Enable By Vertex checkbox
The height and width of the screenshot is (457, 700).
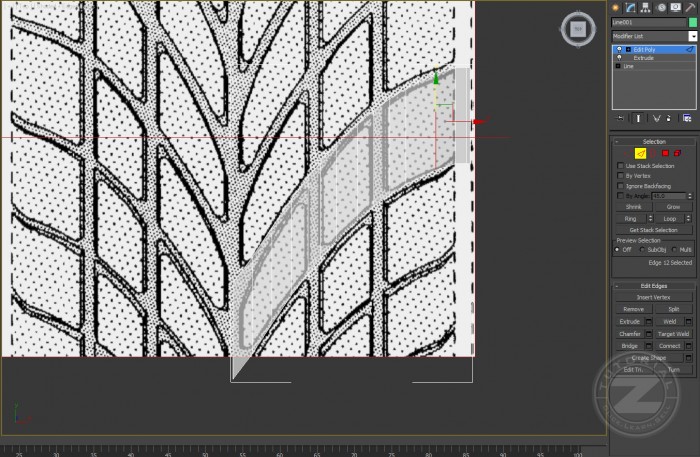[620, 176]
